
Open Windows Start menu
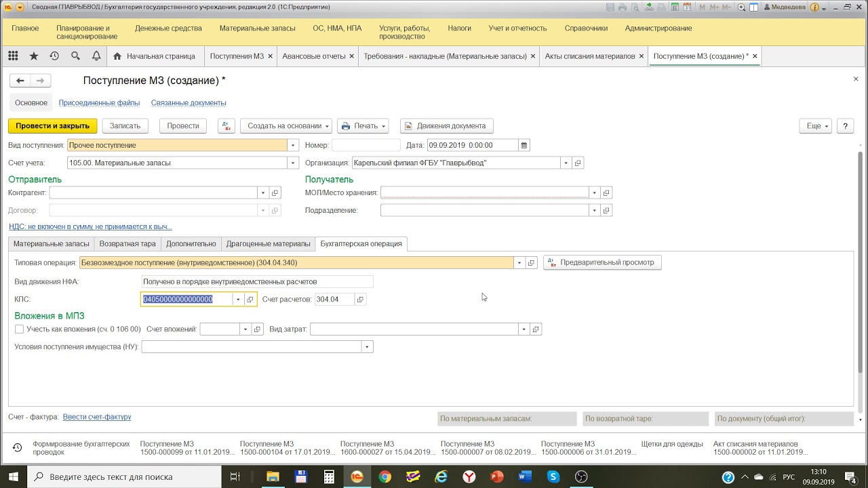(x=14, y=477)
